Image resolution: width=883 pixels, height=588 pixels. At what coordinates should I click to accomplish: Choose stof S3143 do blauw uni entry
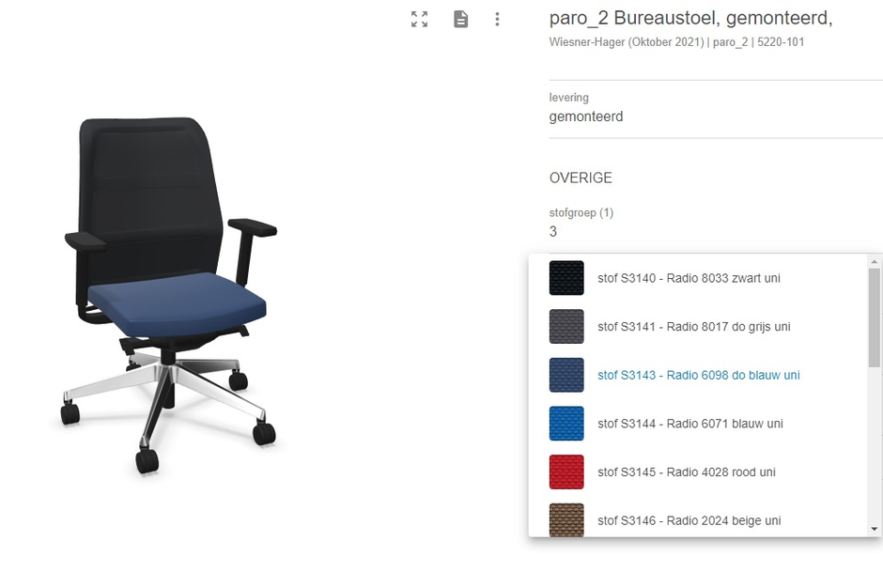(698, 375)
